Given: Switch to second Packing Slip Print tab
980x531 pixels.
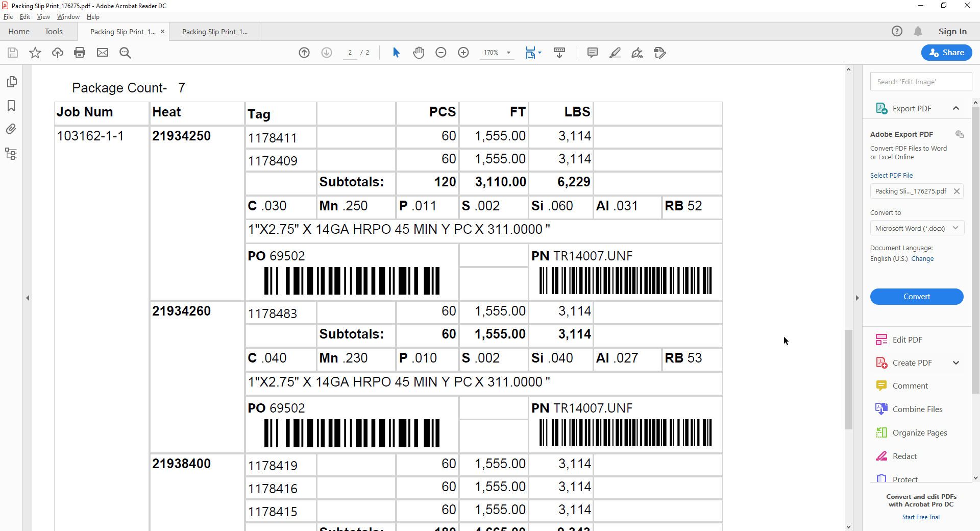Looking at the screenshot, I should point(215,32).
